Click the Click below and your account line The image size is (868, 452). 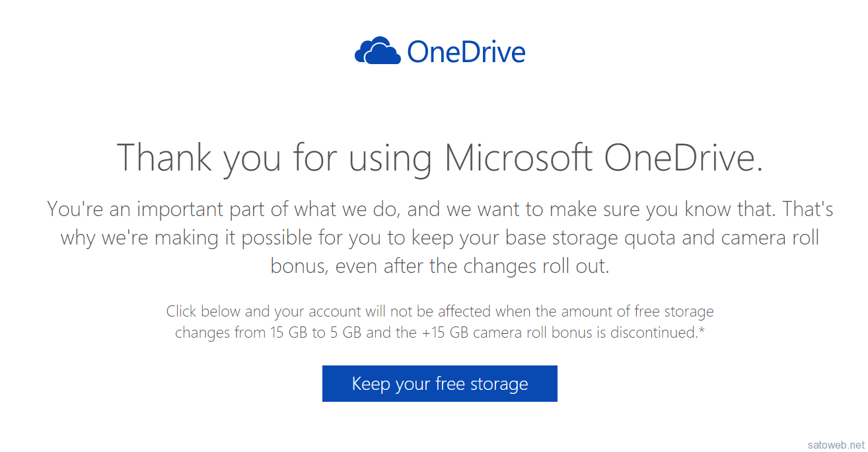click(440, 311)
